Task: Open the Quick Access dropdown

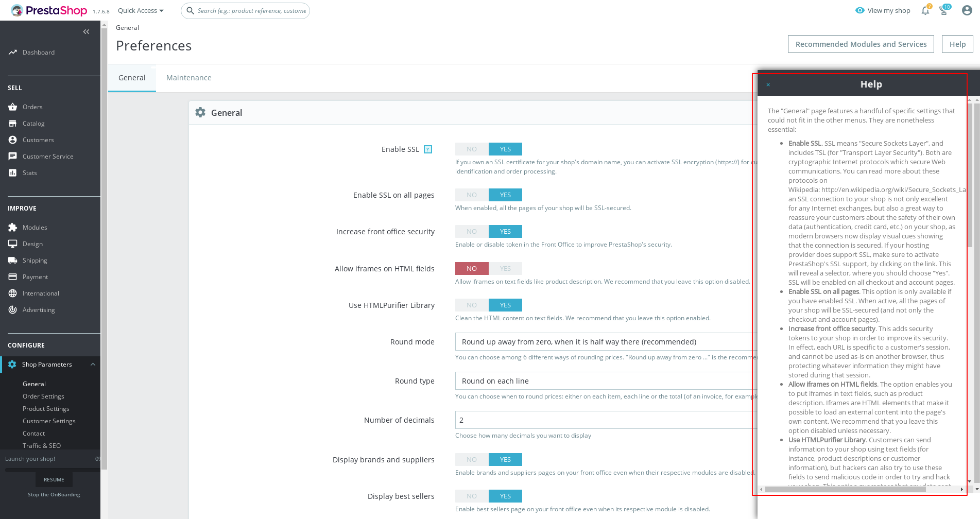Action: pyautogui.click(x=141, y=10)
